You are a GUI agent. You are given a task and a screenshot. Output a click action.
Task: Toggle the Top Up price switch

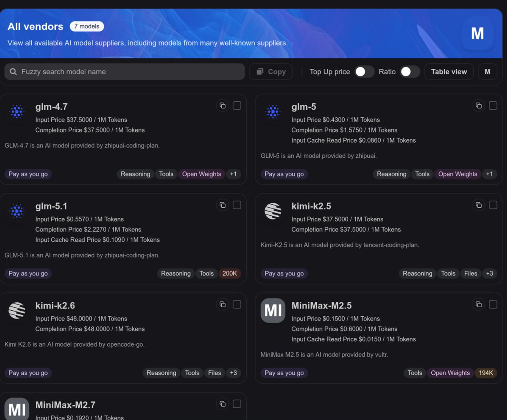point(364,72)
